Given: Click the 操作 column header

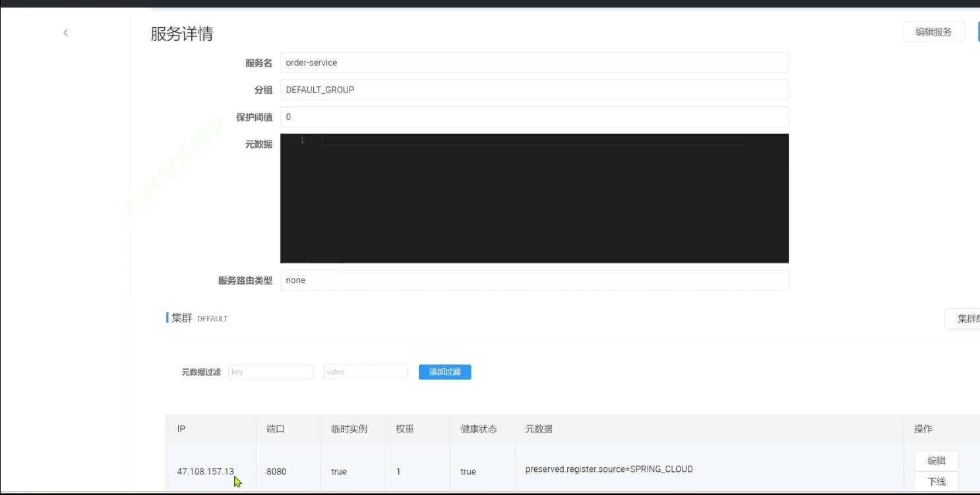Looking at the screenshot, I should (x=923, y=429).
